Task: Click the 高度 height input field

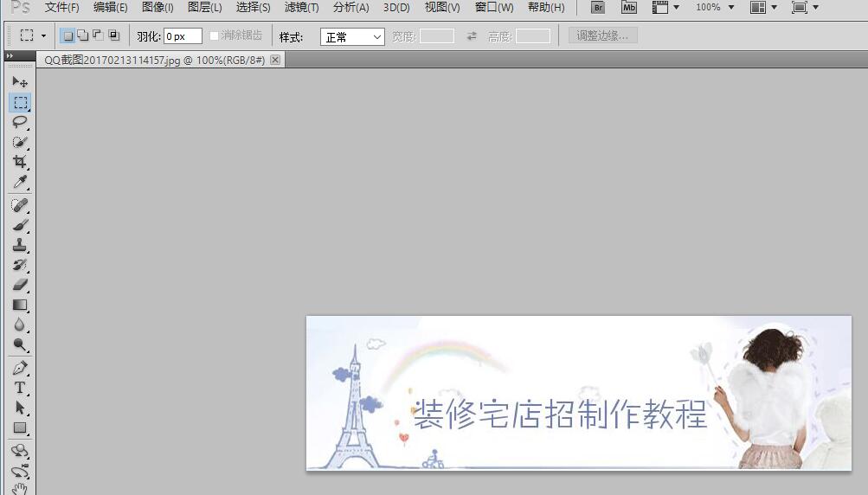Action: point(532,36)
